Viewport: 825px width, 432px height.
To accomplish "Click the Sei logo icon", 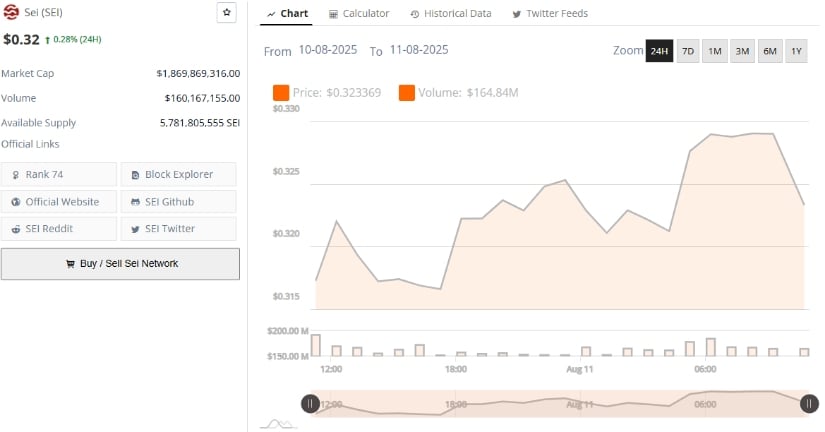I will pos(11,12).
